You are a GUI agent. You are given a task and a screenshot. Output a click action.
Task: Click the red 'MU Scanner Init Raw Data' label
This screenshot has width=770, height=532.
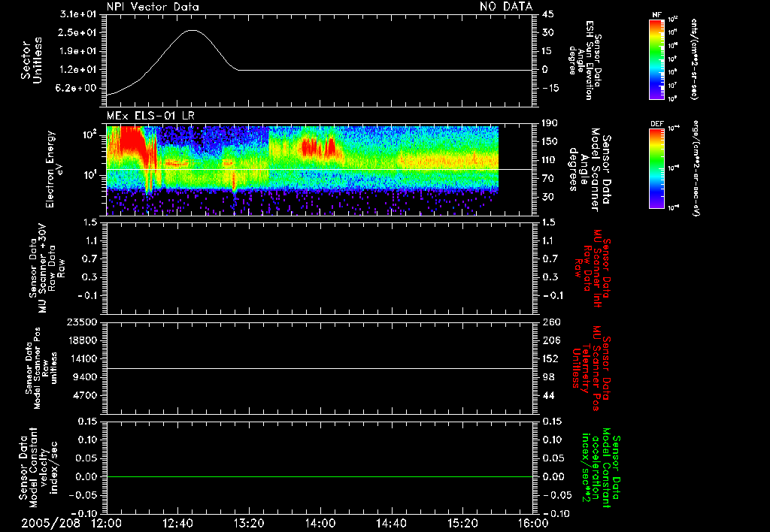click(593, 268)
